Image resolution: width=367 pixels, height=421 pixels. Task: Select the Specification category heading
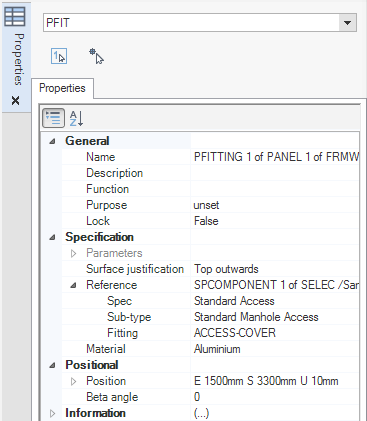pyautogui.click(x=99, y=237)
